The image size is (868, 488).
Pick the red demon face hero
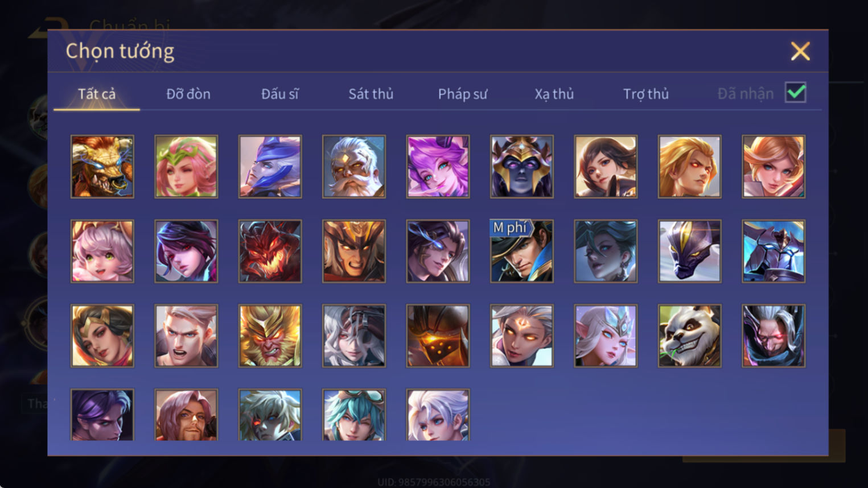point(270,251)
